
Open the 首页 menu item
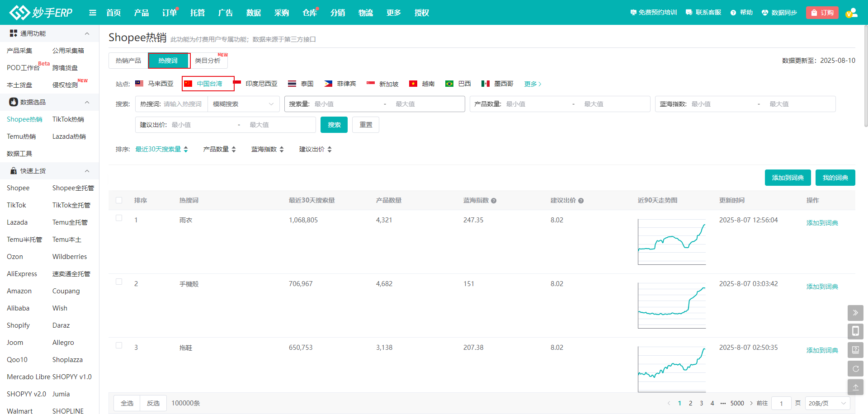113,13
